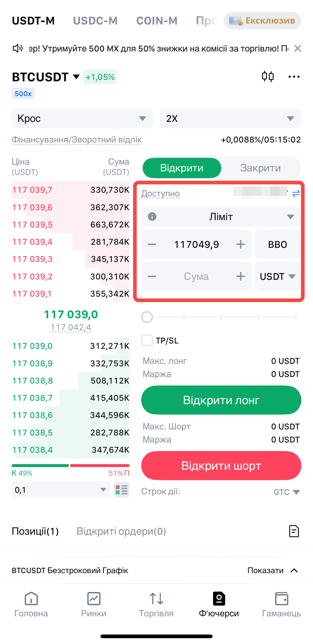Open the candlestick chart icon
This screenshot has height=644, width=313.
point(268,76)
